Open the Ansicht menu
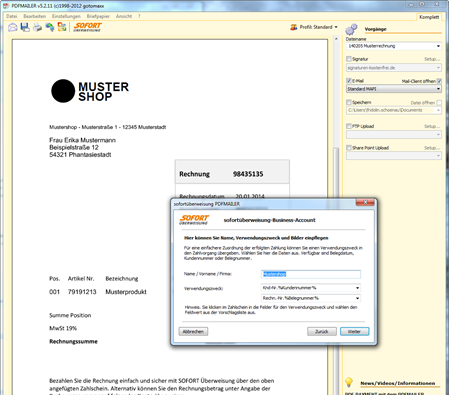Image resolution: width=449 pixels, height=395 pixels. pos(124,16)
